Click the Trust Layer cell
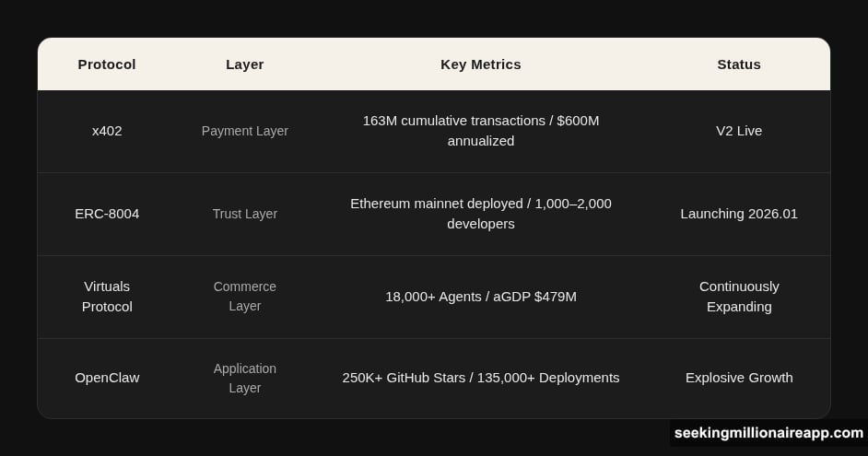The width and height of the screenshot is (868, 456). pyautogui.click(x=245, y=214)
